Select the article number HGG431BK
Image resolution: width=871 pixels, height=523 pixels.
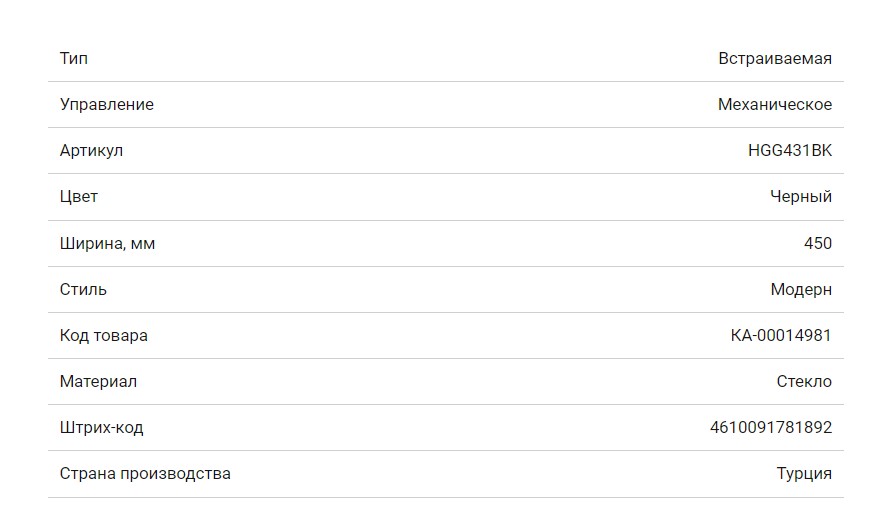tap(789, 150)
